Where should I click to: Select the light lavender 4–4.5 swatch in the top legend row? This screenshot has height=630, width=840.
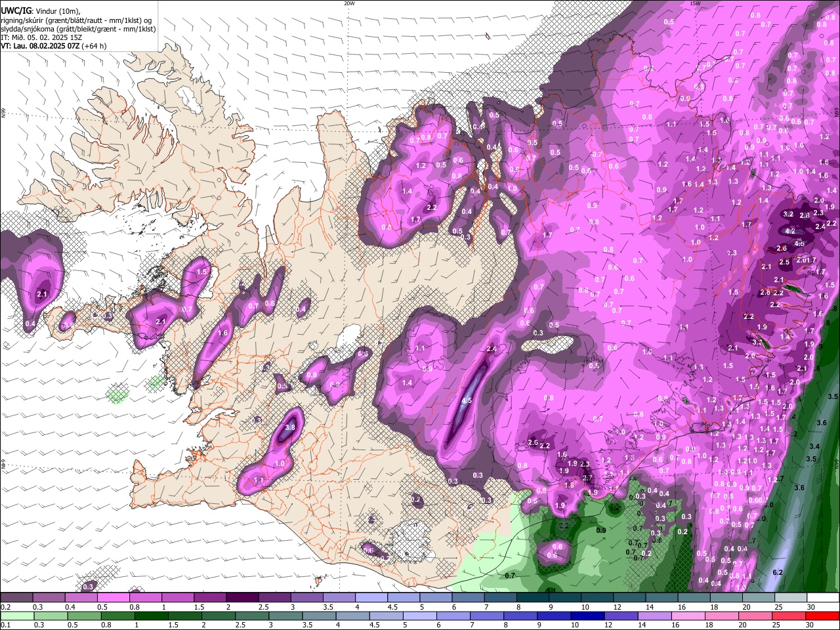(x=370, y=598)
